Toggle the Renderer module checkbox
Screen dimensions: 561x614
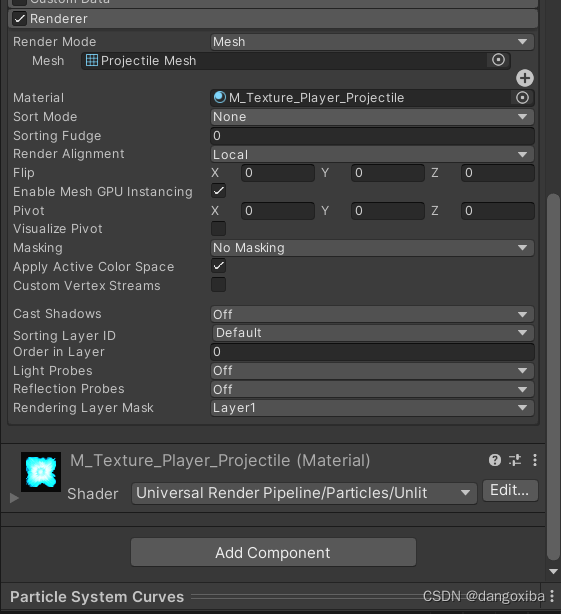pos(19,18)
